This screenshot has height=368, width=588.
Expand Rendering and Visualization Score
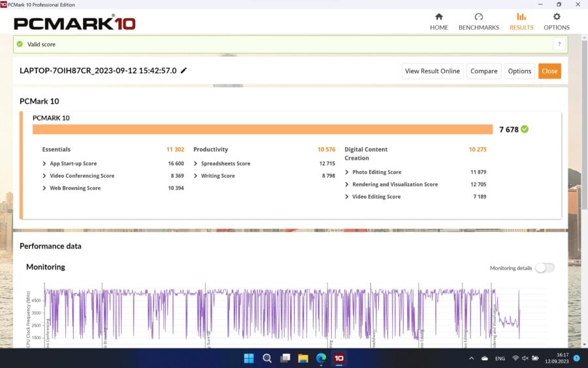pos(346,184)
